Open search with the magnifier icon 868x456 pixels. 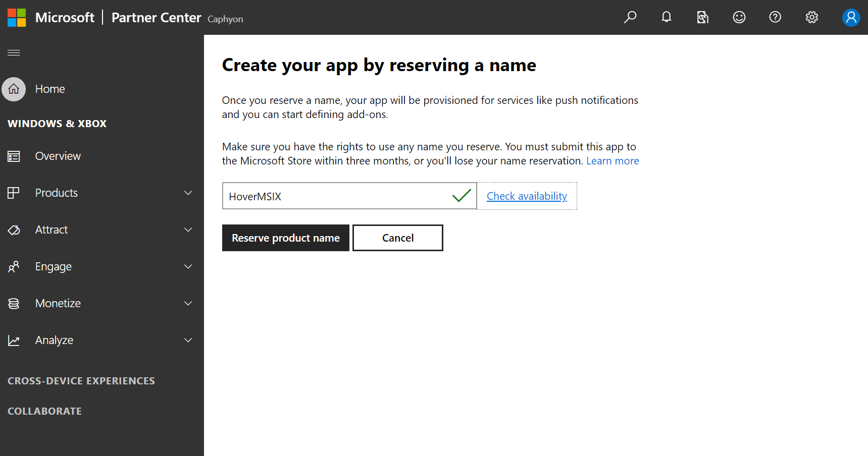coord(630,17)
